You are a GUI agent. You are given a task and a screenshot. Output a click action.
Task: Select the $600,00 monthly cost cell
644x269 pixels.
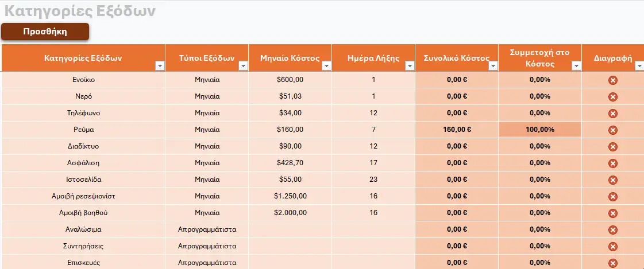(290, 80)
